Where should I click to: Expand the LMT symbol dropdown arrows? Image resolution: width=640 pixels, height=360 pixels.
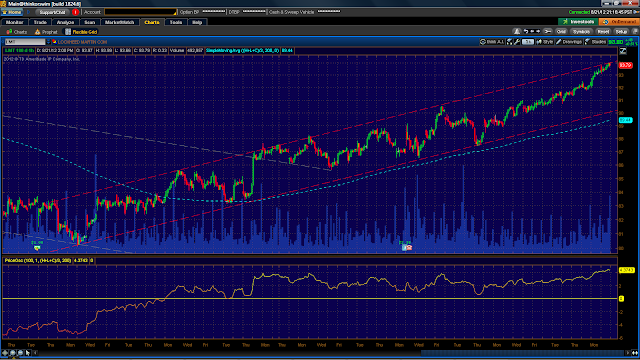(x=48, y=42)
